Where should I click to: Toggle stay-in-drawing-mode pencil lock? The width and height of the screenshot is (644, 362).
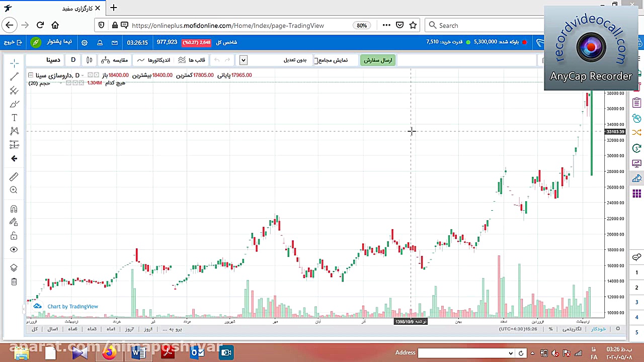pos(14,222)
